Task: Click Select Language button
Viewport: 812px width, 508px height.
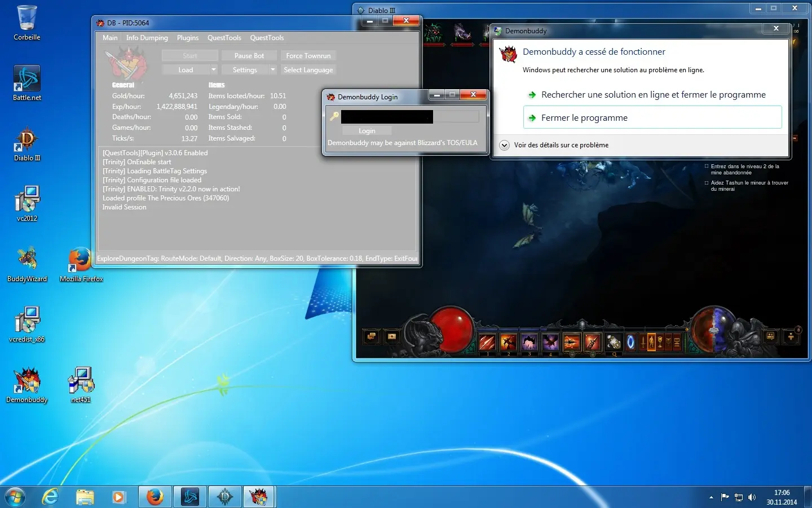Action: coord(308,70)
